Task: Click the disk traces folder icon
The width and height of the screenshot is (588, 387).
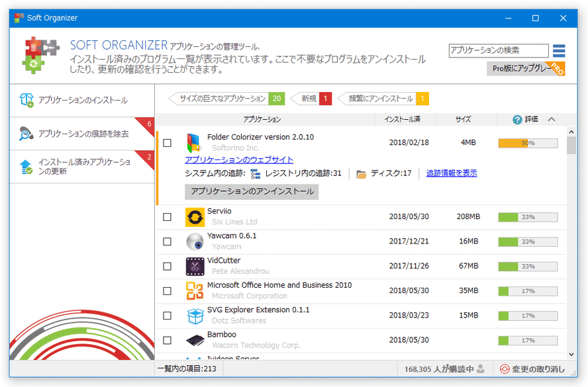Action: click(x=361, y=174)
